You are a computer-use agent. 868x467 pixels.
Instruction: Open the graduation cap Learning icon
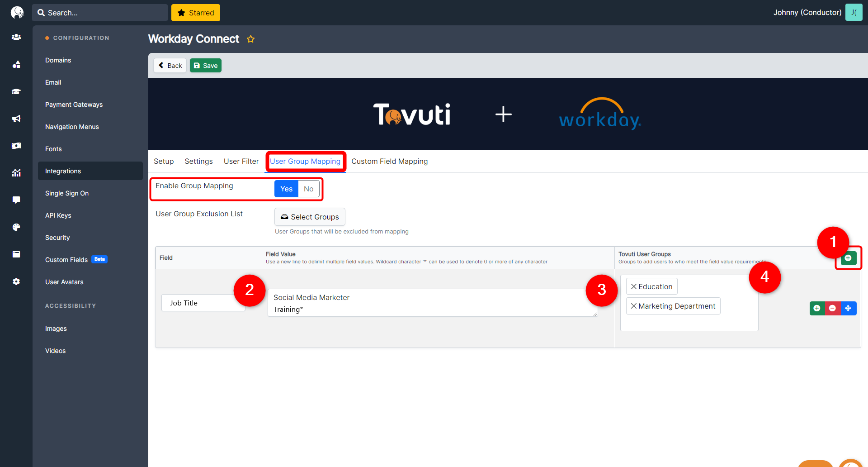pyautogui.click(x=16, y=91)
